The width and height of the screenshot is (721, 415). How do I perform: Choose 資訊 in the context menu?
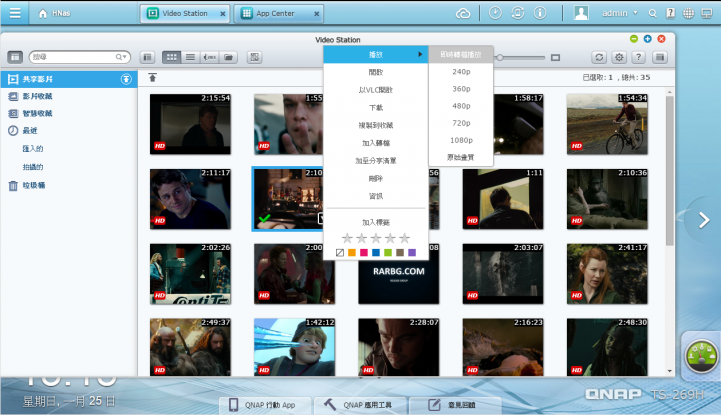pyautogui.click(x=376, y=196)
